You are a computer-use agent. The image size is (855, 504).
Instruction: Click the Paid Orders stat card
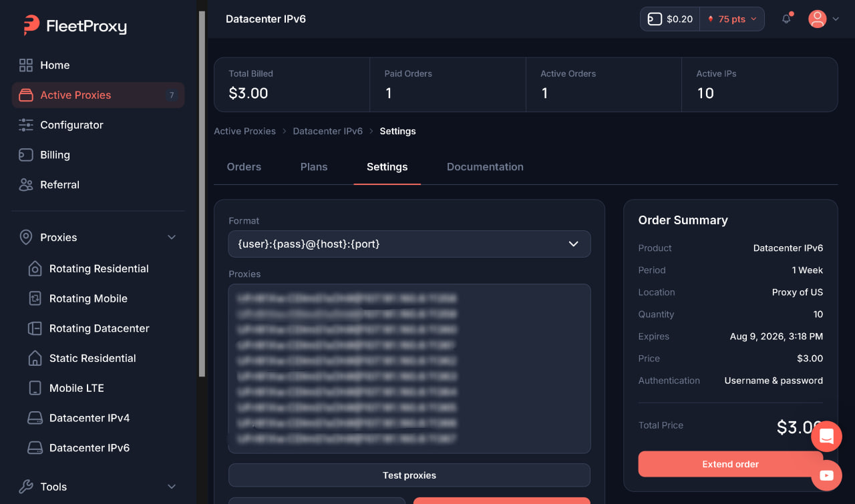pos(448,84)
